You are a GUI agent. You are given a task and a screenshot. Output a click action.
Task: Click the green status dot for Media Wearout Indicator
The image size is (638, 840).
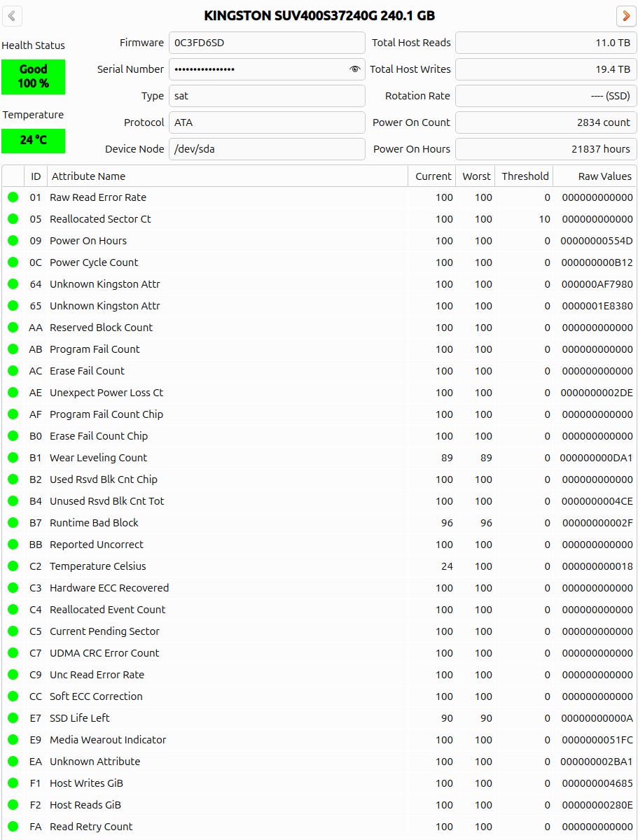(13, 740)
